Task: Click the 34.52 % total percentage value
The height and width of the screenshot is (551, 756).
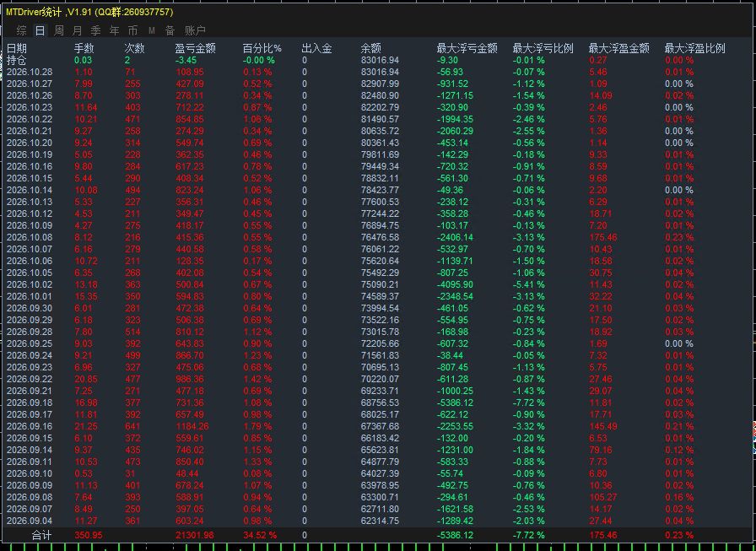Action: pyautogui.click(x=260, y=535)
